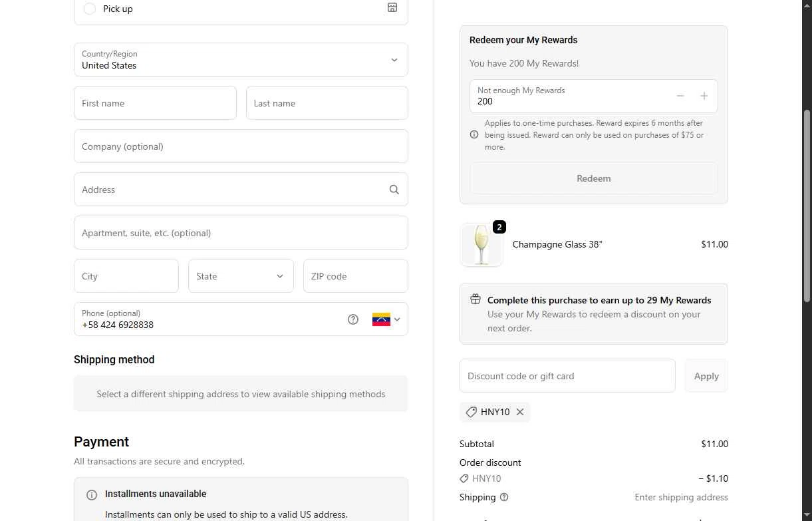Open the phone country flag selector
The width and height of the screenshot is (812, 521).
(386, 319)
